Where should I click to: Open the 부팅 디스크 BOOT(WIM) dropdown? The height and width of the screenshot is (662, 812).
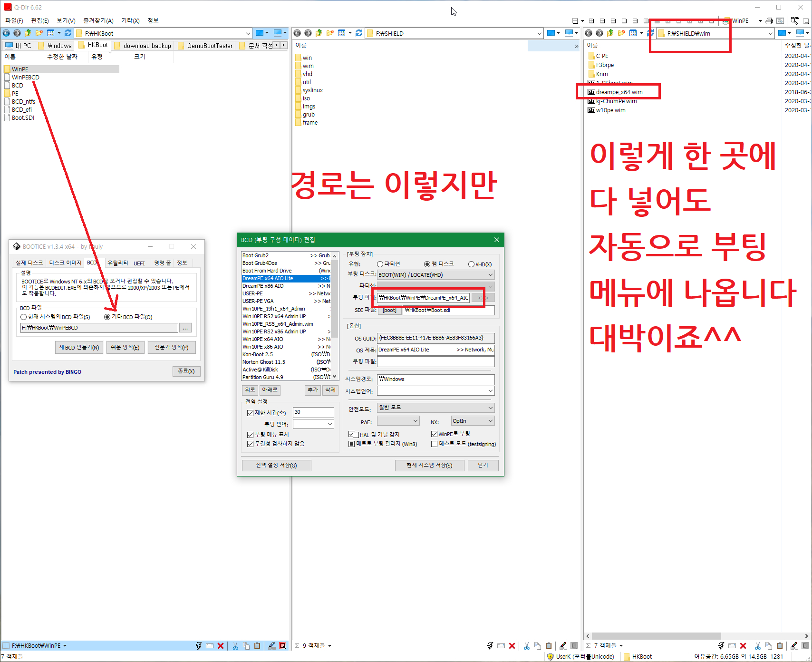point(435,275)
